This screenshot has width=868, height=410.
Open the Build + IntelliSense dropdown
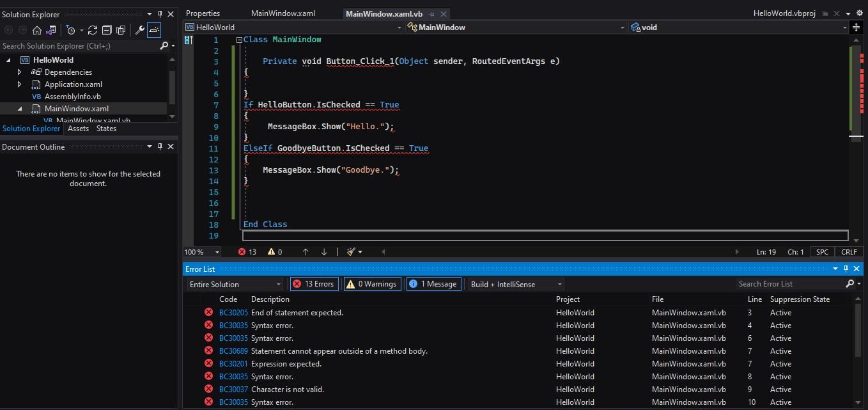pos(515,283)
